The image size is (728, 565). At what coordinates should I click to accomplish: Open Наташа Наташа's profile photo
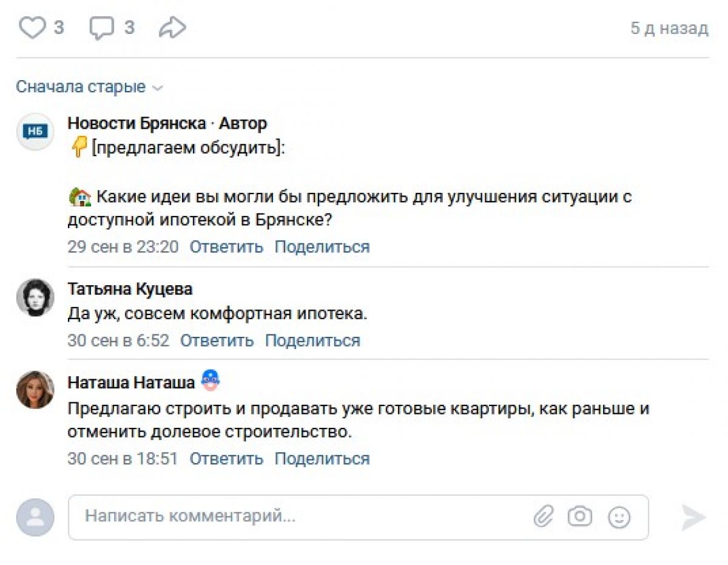(x=35, y=390)
